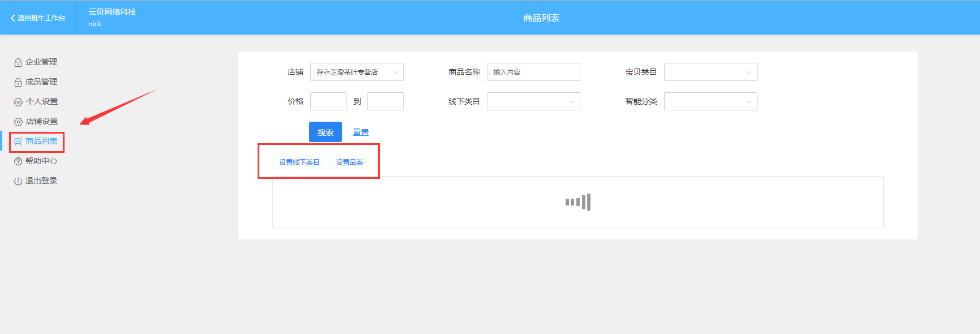
Task: Click the minimum 价格 input box
Action: pos(328,101)
